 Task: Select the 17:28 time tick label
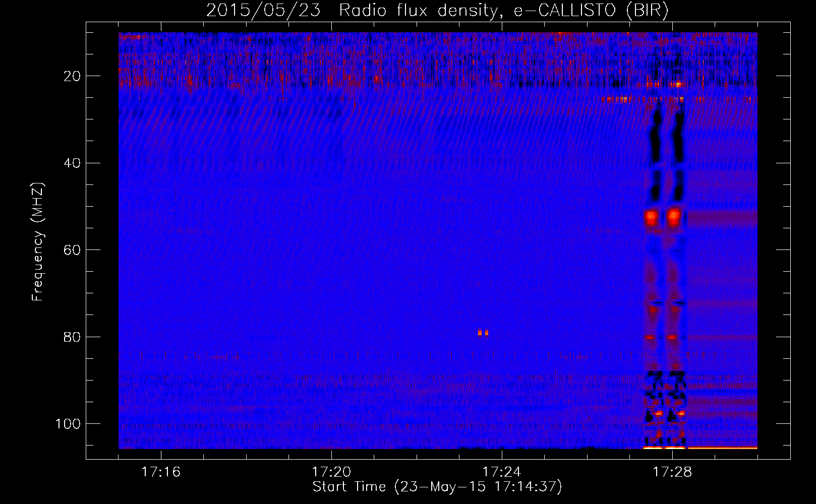(672, 472)
